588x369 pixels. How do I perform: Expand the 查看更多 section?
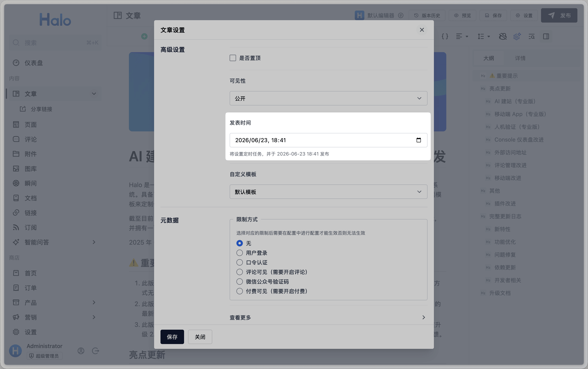click(328, 317)
